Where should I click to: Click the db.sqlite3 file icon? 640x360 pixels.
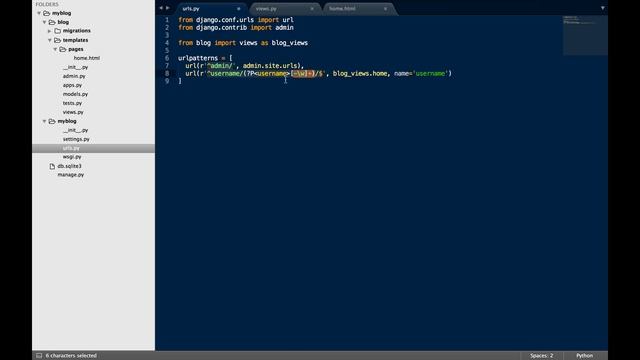coord(52,166)
